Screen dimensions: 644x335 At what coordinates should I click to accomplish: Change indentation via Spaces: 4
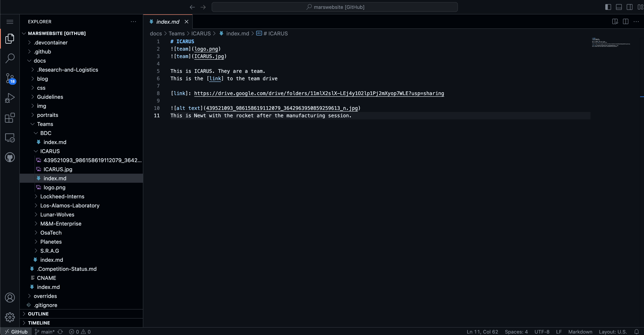point(516,332)
